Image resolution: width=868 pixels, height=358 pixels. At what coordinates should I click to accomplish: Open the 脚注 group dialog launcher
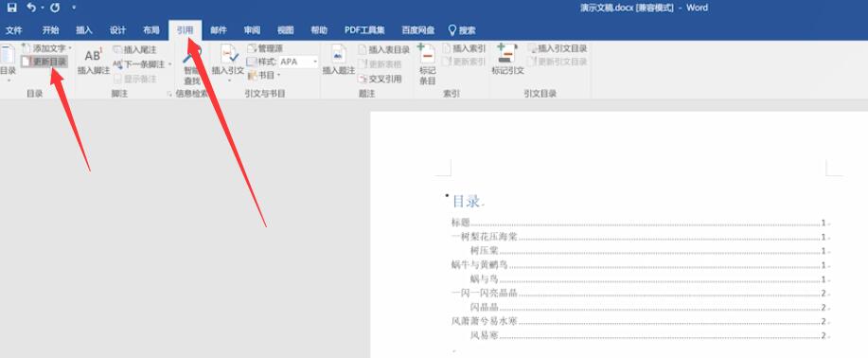coord(168,94)
